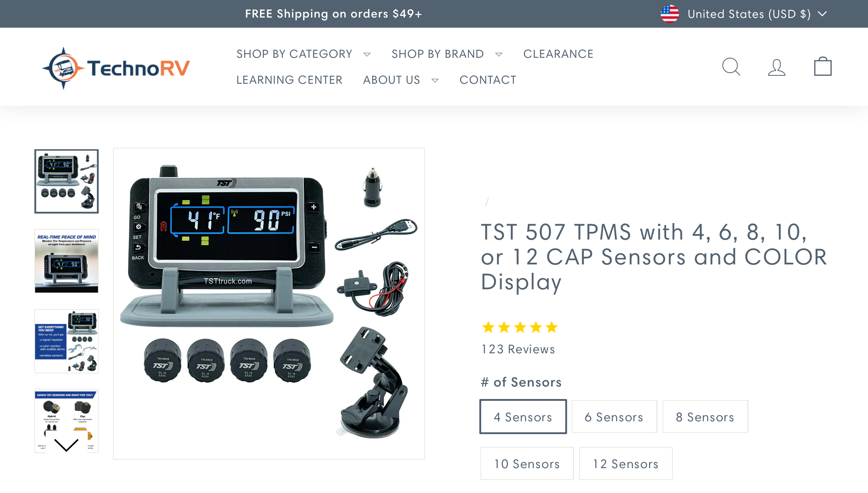The height and width of the screenshot is (493, 868).
Task: Expand the About Us dropdown
Action: click(401, 80)
